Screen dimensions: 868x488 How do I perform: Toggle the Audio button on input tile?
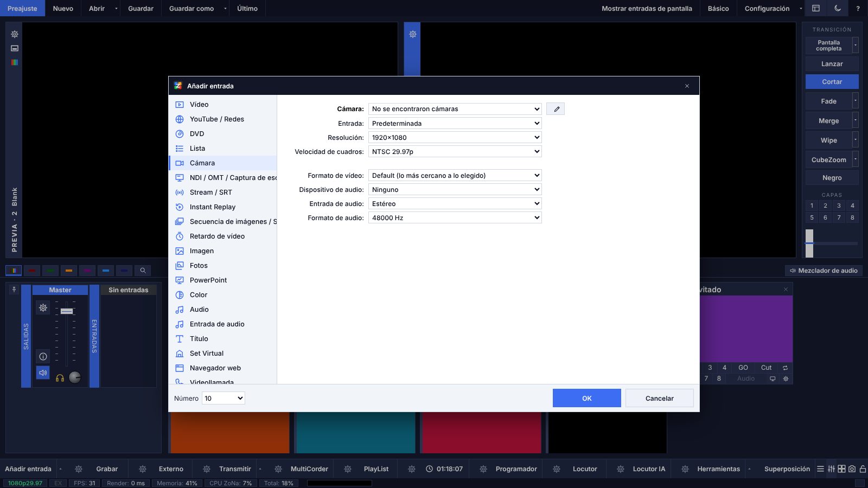point(746,378)
